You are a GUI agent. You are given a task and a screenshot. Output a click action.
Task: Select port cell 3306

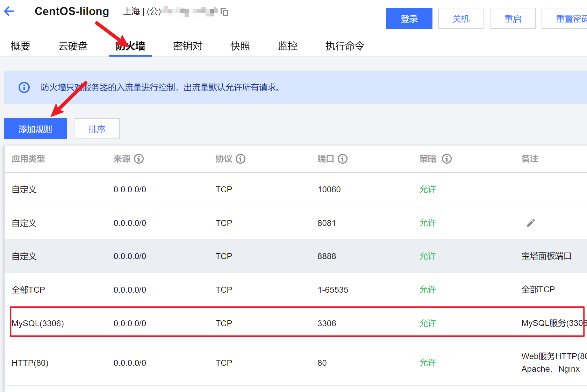(x=327, y=323)
